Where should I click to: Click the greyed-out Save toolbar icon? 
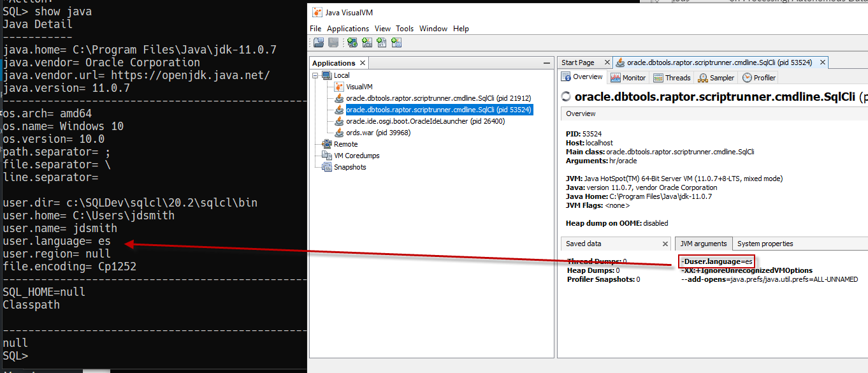click(x=333, y=43)
